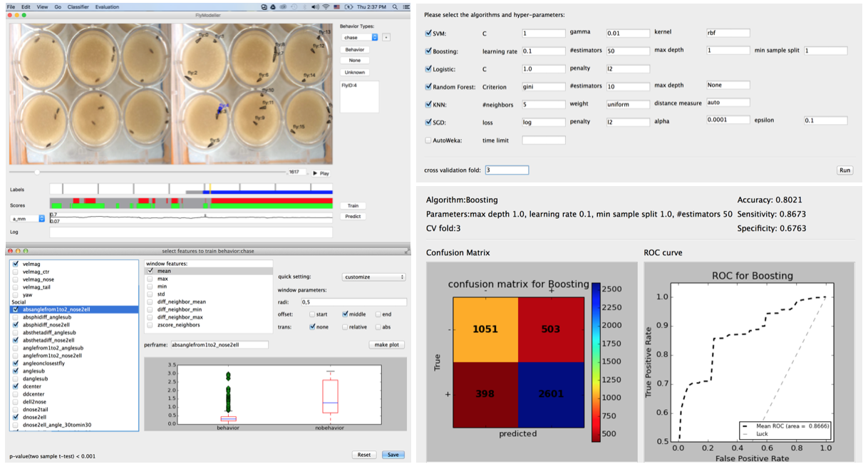868x469 pixels.
Task: Open the Evaluation menu
Action: point(107,6)
